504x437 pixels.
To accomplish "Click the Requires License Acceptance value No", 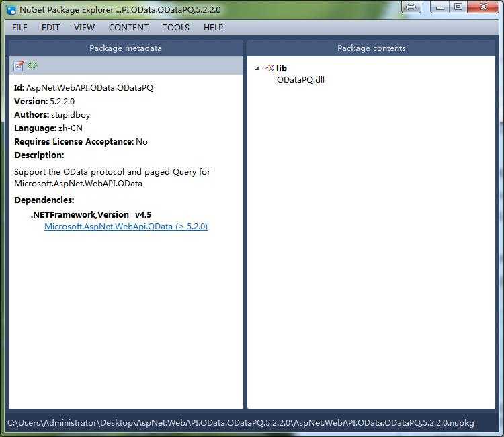I will click(142, 142).
